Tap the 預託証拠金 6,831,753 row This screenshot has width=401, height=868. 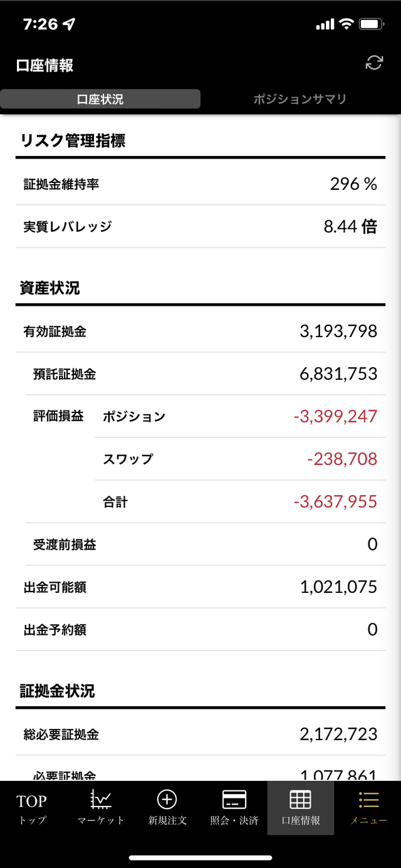coord(205,374)
